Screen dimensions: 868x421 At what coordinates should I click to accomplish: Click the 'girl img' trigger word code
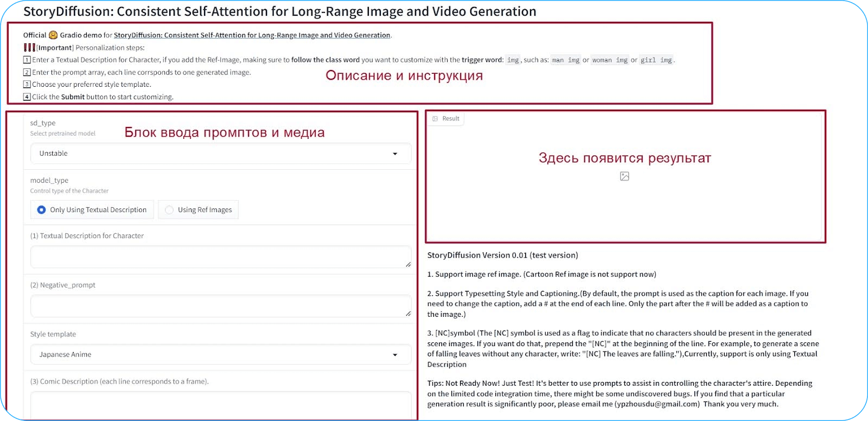(x=656, y=60)
